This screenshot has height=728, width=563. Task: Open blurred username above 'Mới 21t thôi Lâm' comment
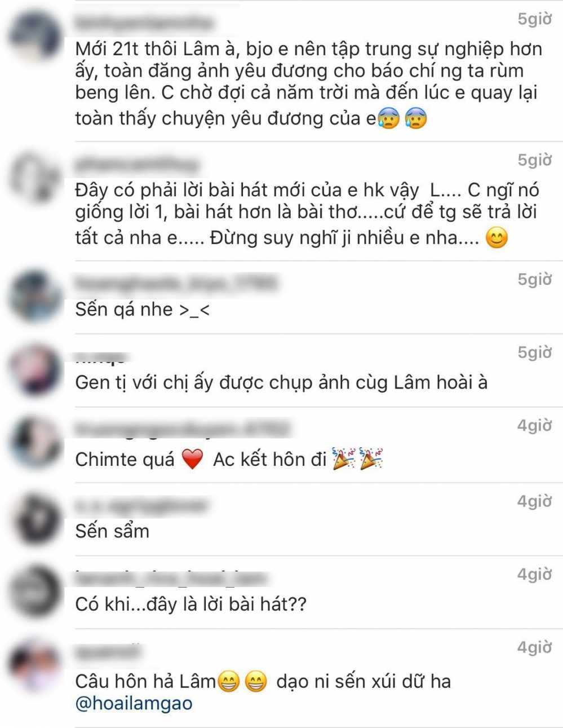pyautogui.click(x=144, y=23)
